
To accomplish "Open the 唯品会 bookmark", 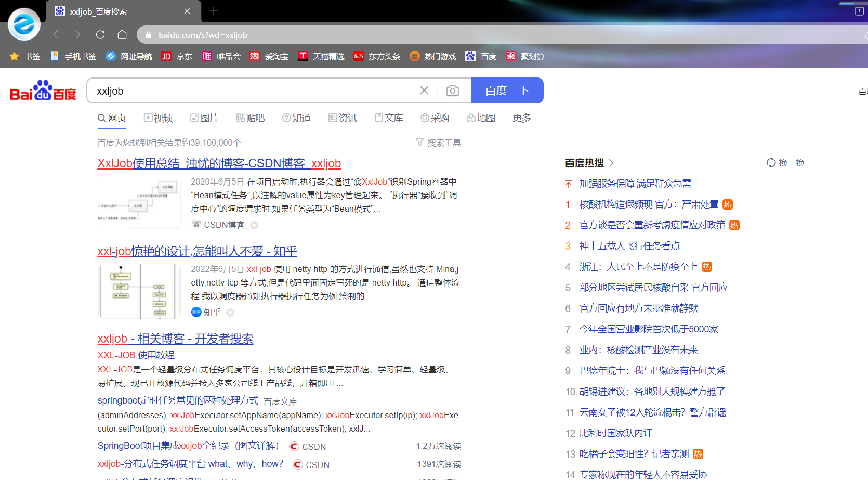I will coord(221,56).
